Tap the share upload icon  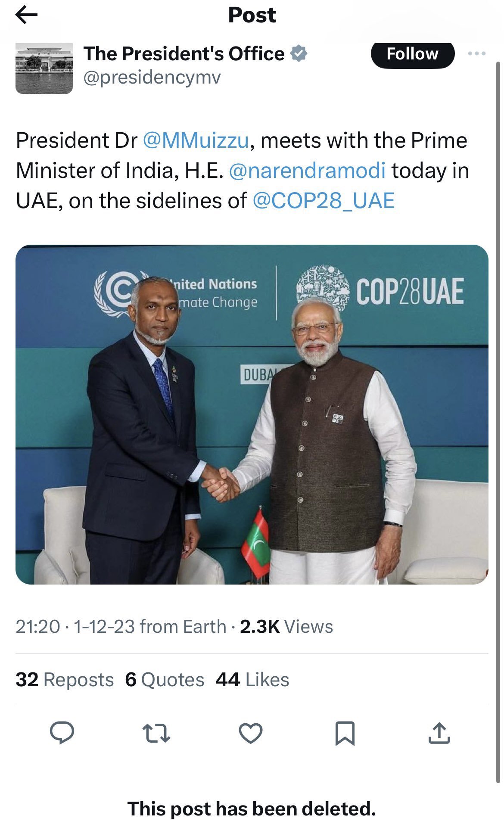(439, 733)
